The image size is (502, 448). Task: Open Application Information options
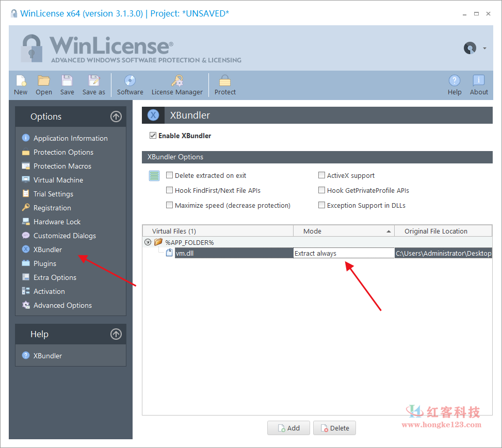(71, 138)
